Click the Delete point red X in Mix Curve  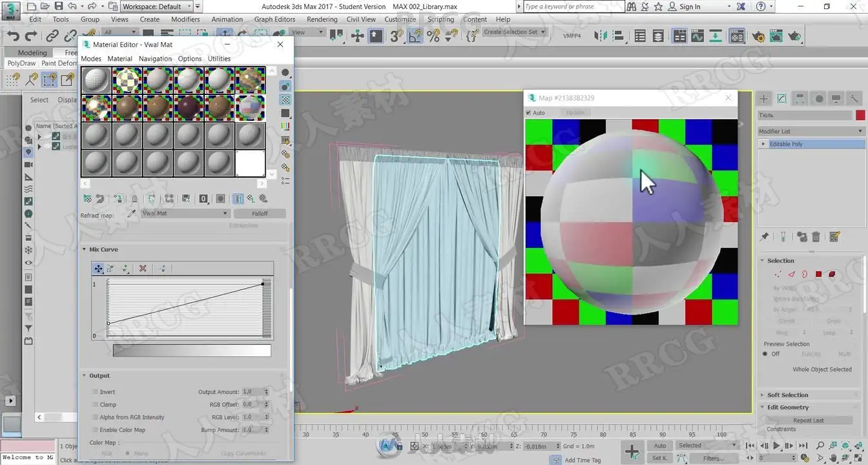coord(143,269)
